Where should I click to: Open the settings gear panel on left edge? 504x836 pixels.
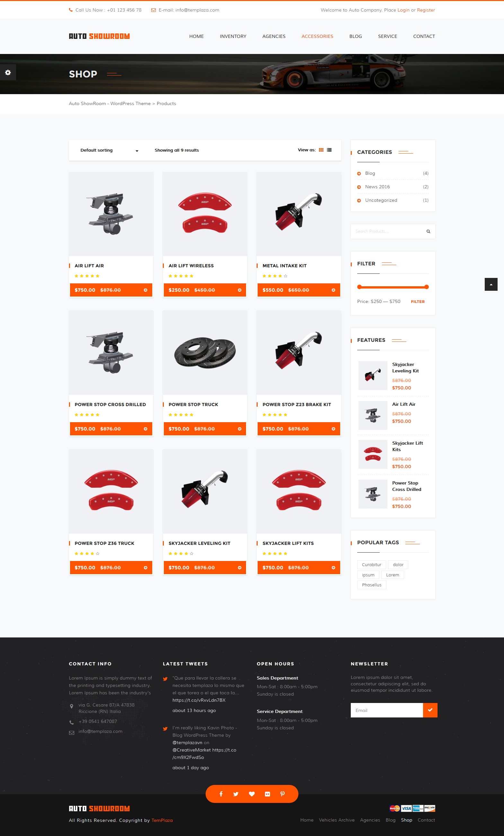8,72
